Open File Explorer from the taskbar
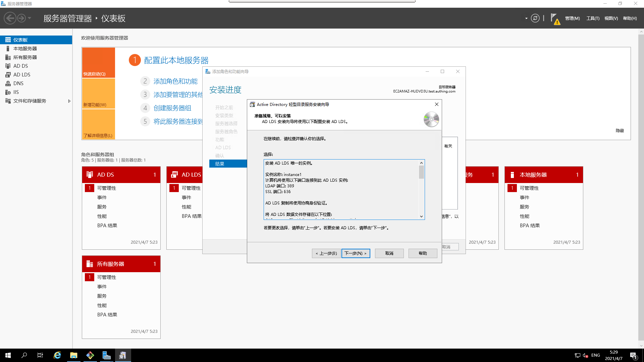Screen dimensions: 644x362 pyautogui.click(x=74, y=355)
